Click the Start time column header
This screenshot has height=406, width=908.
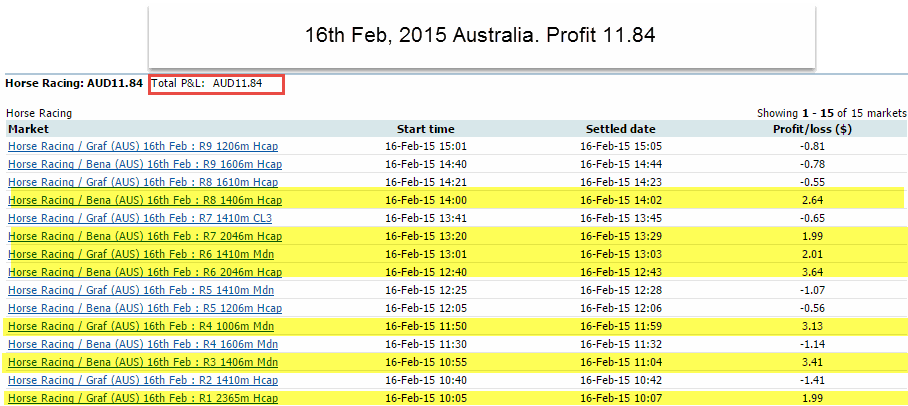pos(425,129)
